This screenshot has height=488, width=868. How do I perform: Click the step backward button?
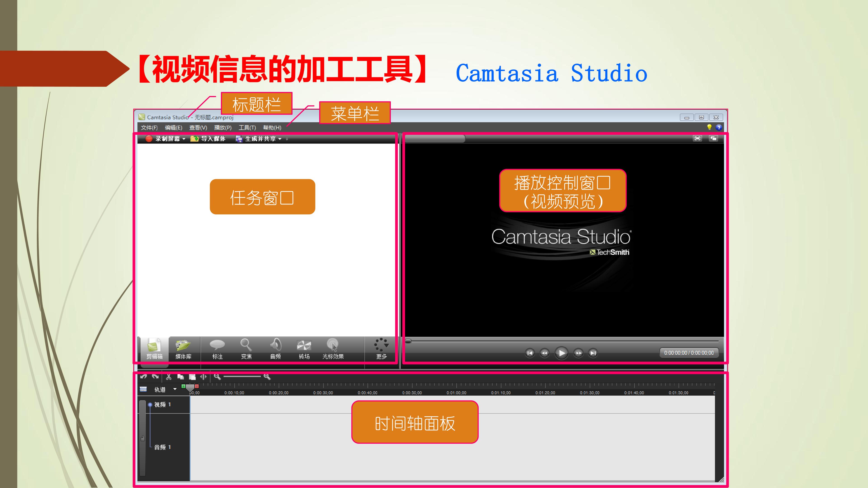(x=545, y=353)
